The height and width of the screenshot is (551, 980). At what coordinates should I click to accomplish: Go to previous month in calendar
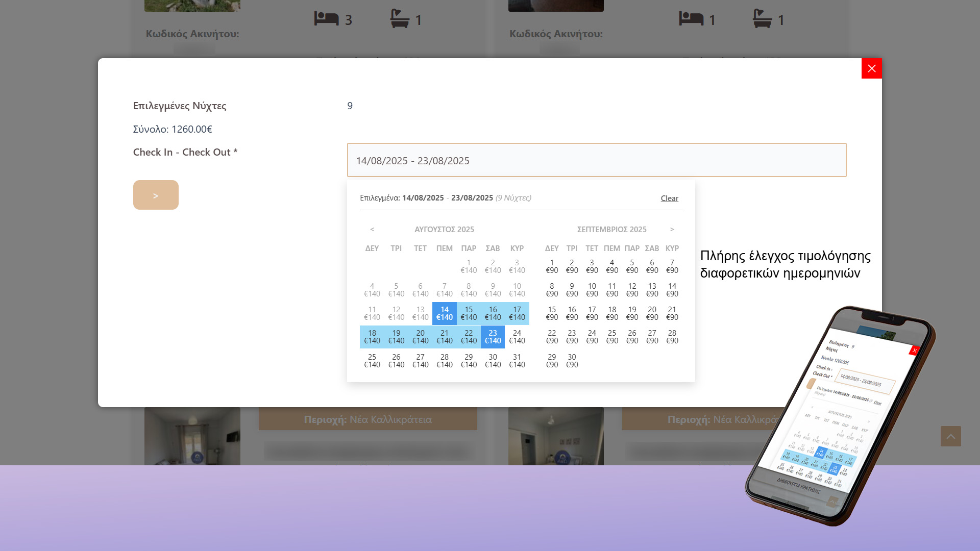pos(372,229)
